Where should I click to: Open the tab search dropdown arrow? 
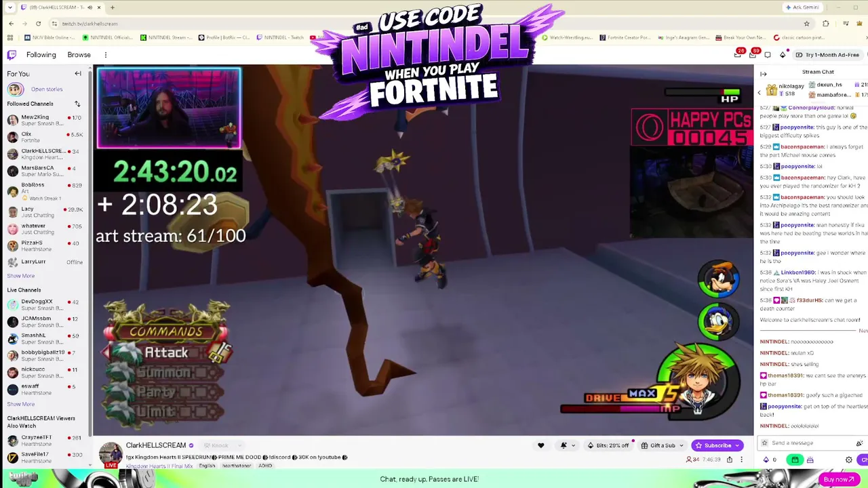tap(9, 7)
